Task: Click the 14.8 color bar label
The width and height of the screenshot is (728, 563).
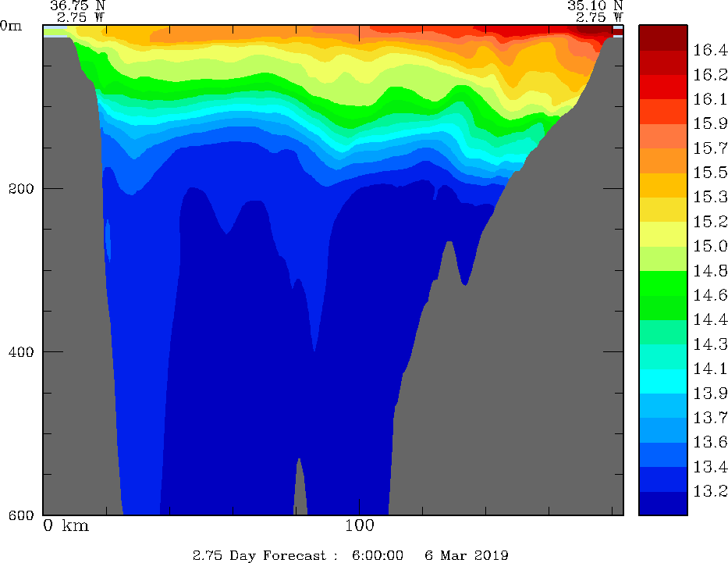Action: point(710,271)
